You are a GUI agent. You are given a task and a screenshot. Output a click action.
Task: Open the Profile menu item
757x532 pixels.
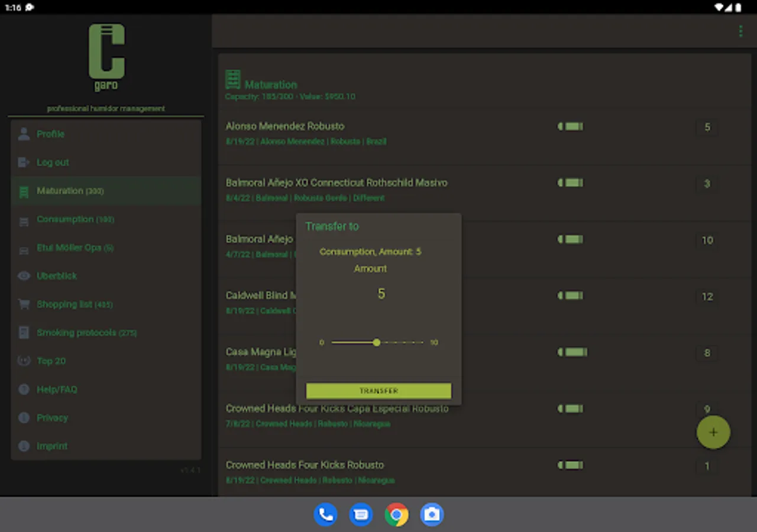click(x=106, y=134)
